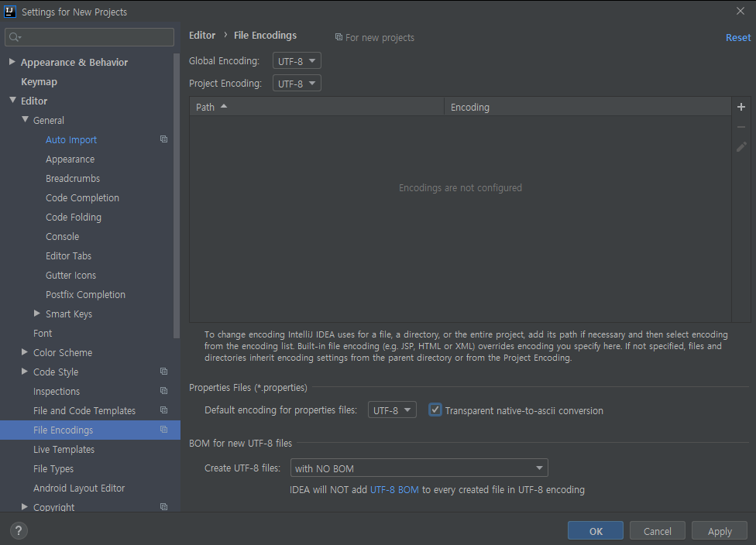Click the add encoding plus icon
756x545 pixels.
(741, 107)
